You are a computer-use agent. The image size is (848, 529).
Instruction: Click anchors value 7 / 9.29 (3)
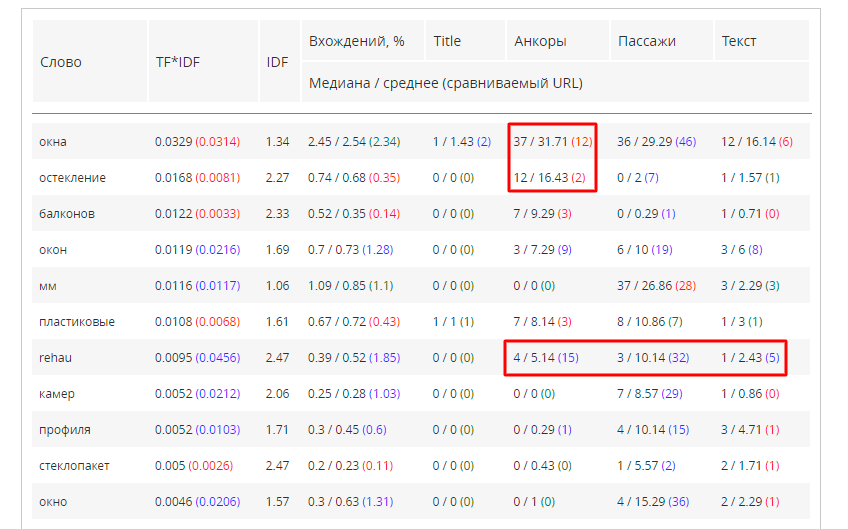point(542,214)
